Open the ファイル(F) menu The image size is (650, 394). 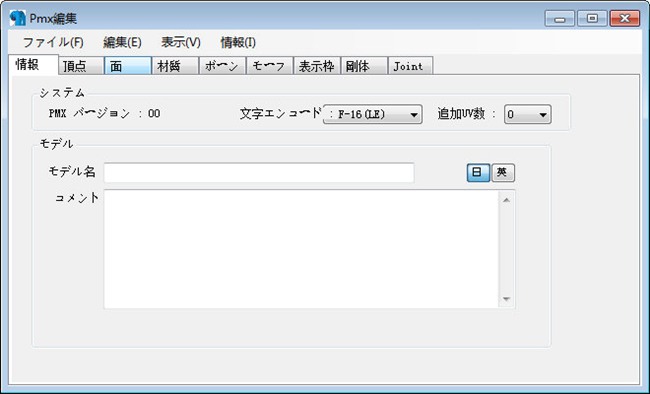coord(53,42)
